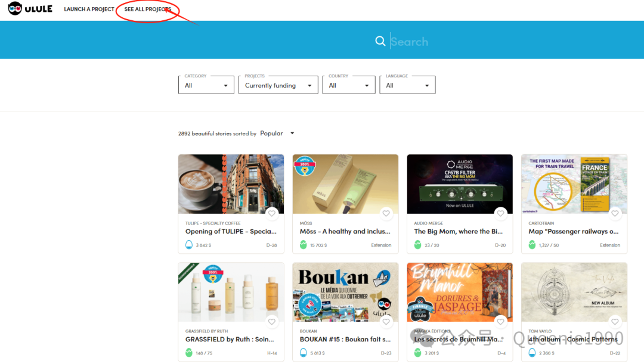644x364 pixels.
Task: Click the egg icon beside 5 813 $
Action: tap(304, 353)
